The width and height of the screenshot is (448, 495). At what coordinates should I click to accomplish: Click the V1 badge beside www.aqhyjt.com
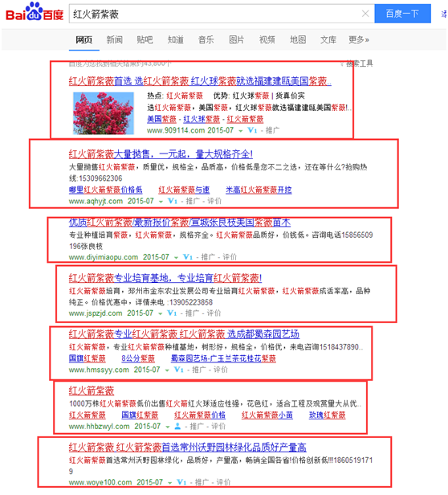(x=173, y=201)
